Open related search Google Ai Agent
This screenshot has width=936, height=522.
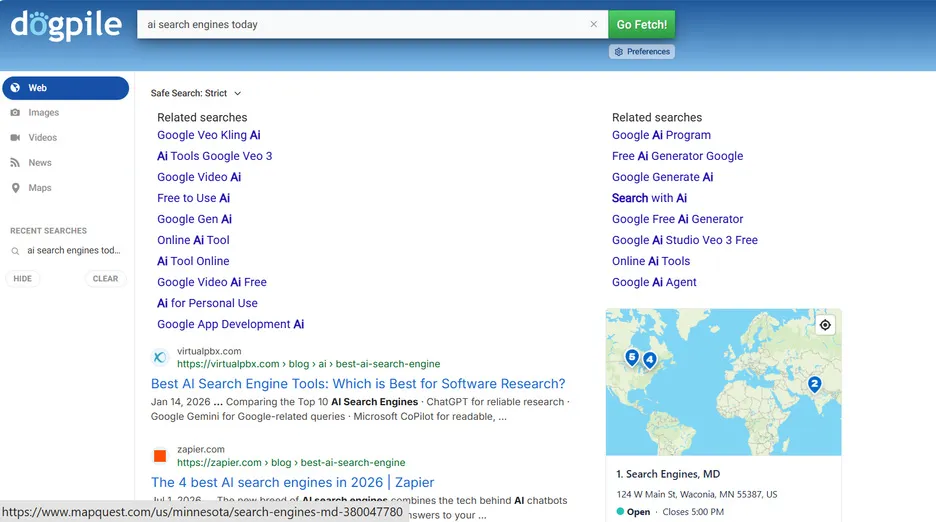point(654,282)
